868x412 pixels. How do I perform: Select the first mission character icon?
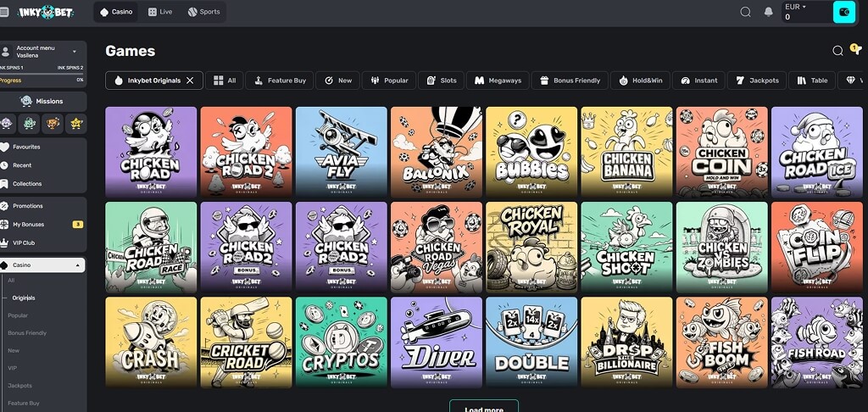point(6,123)
